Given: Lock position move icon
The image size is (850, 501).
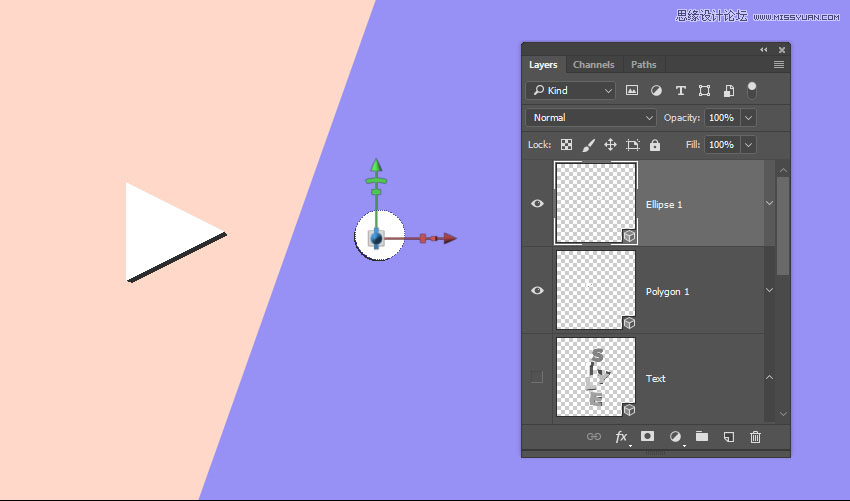Looking at the screenshot, I should pyautogui.click(x=610, y=145).
